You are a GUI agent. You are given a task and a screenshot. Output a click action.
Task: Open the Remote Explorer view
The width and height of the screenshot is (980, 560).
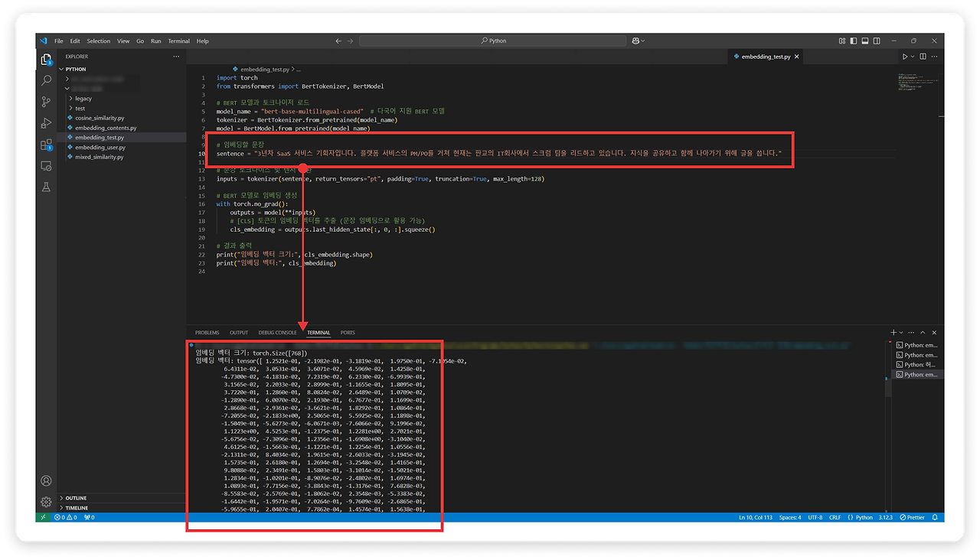(x=46, y=166)
